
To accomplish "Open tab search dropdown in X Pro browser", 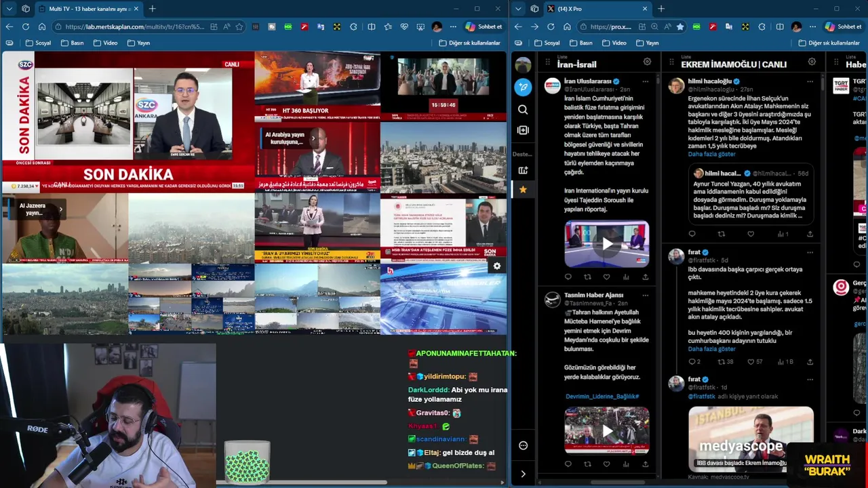I will point(518,9).
